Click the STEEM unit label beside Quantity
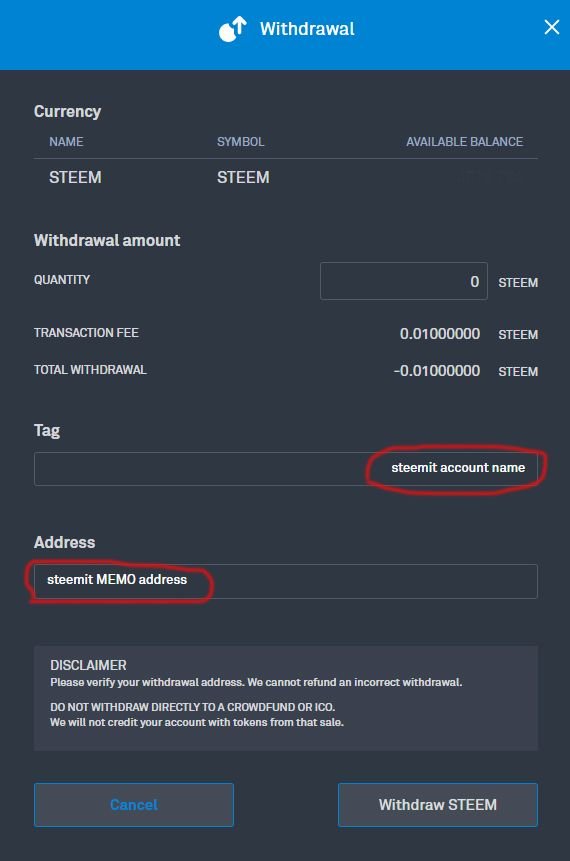 [x=518, y=282]
